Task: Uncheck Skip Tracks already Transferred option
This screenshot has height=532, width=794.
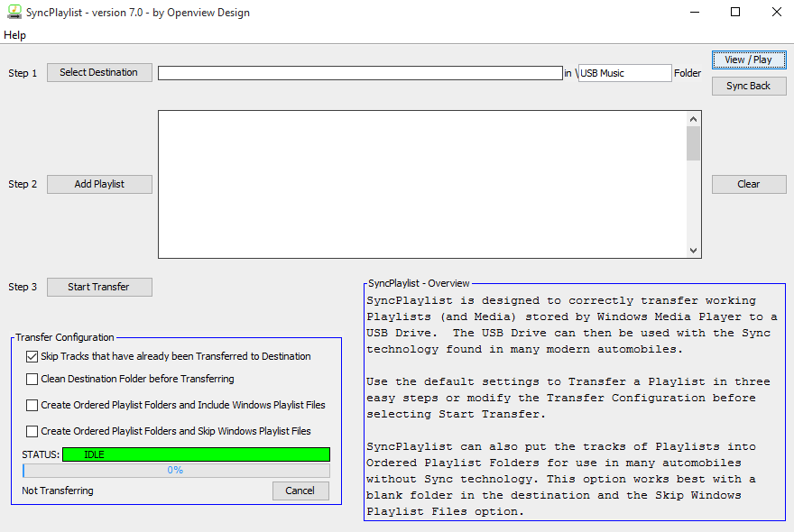Action: 32,357
